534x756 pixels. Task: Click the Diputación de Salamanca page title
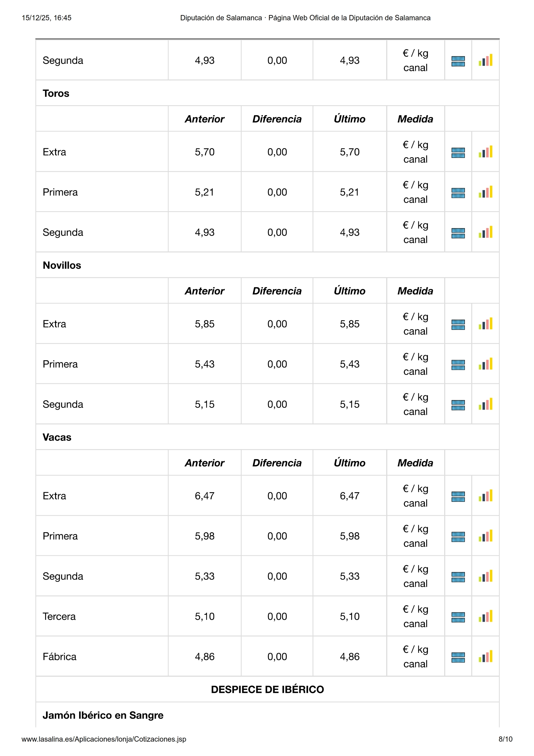[x=305, y=18]
